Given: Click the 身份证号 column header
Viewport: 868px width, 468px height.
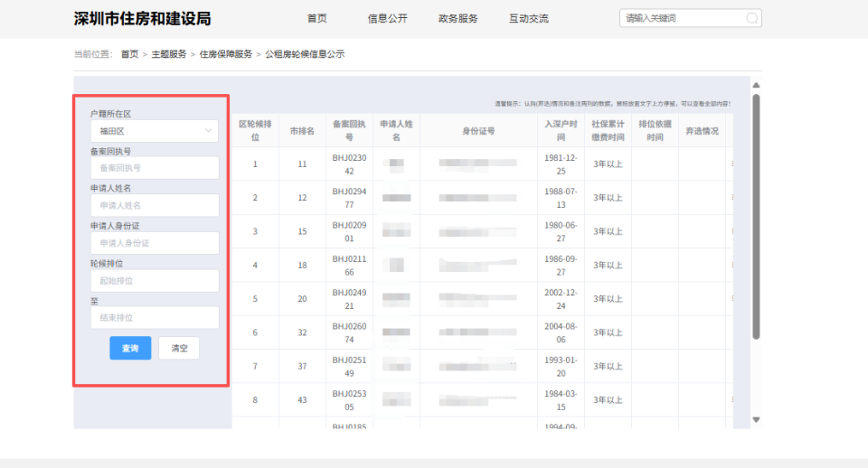Looking at the screenshot, I should click(479, 131).
